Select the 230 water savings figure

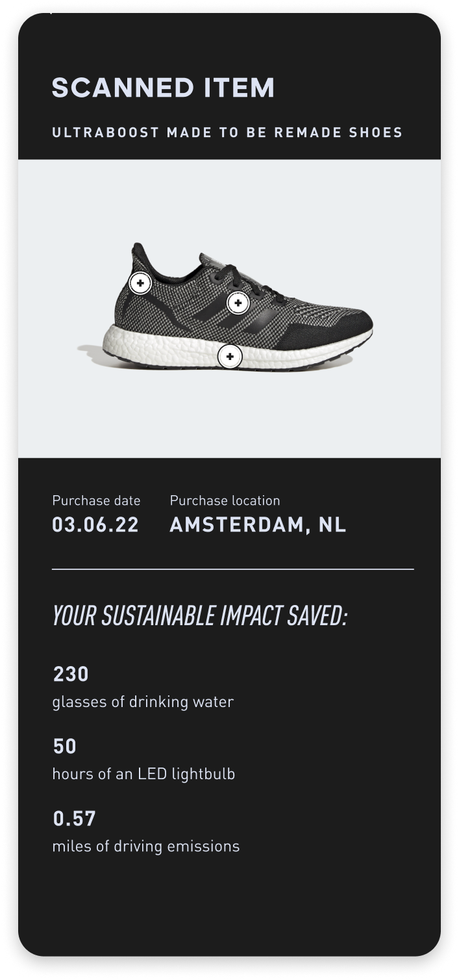point(70,675)
